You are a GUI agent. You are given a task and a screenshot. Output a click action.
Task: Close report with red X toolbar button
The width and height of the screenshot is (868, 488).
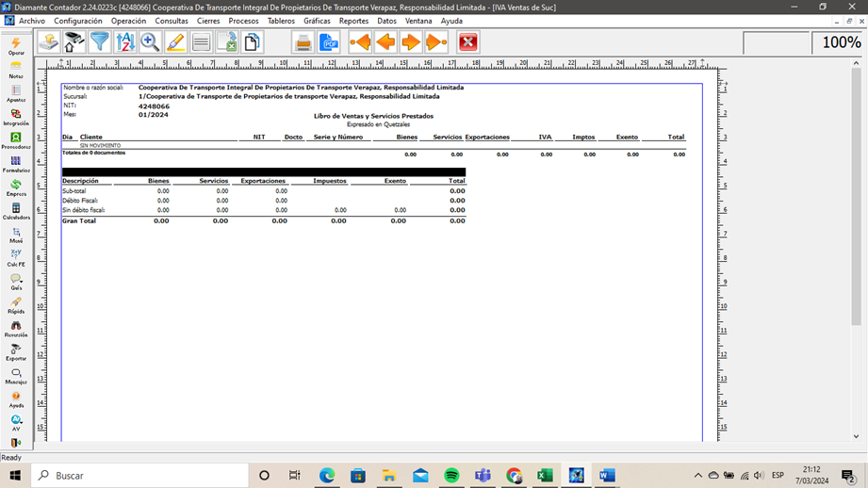pos(467,42)
